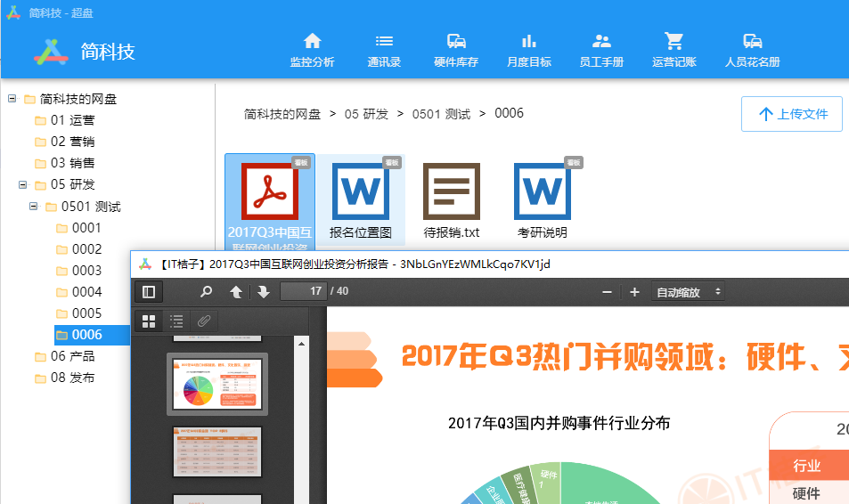The image size is (849, 504).
Task: Collapse the 0501 测试 tree node
Action: pos(34,207)
